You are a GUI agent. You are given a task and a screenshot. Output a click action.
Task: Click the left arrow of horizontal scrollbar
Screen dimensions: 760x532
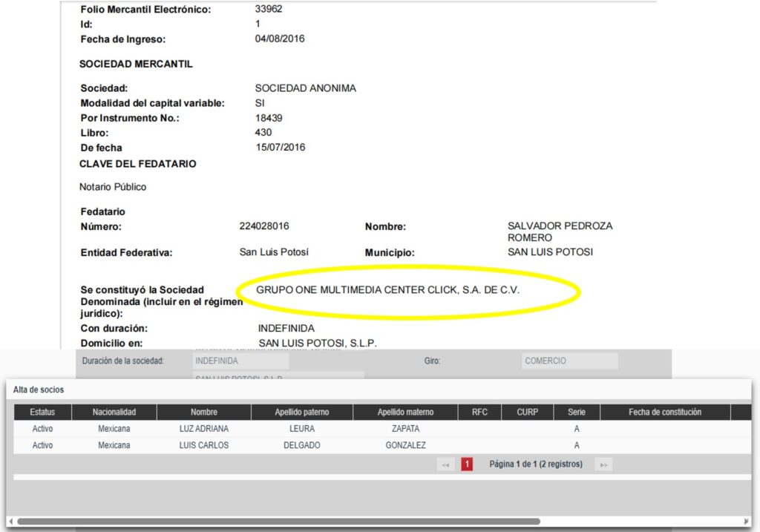tap(10, 522)
